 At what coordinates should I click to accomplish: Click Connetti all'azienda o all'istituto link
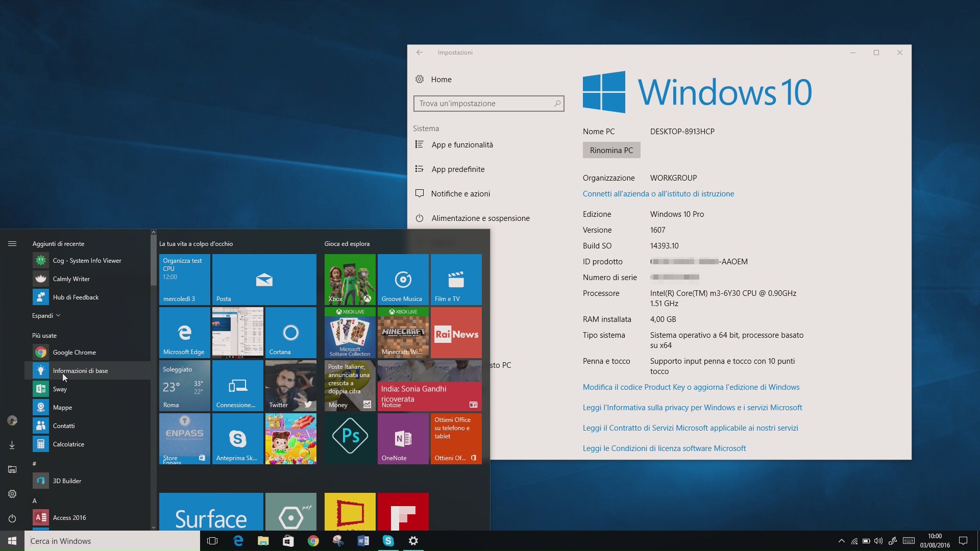coord(658,194)
